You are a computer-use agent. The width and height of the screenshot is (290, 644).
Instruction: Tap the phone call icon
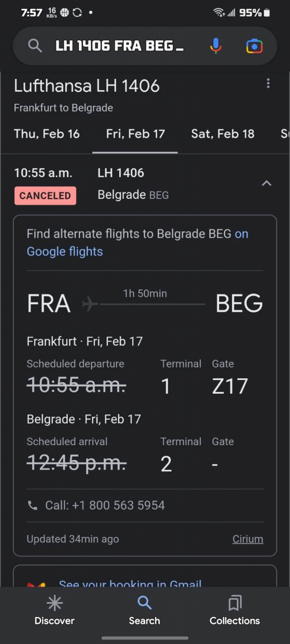33,505
